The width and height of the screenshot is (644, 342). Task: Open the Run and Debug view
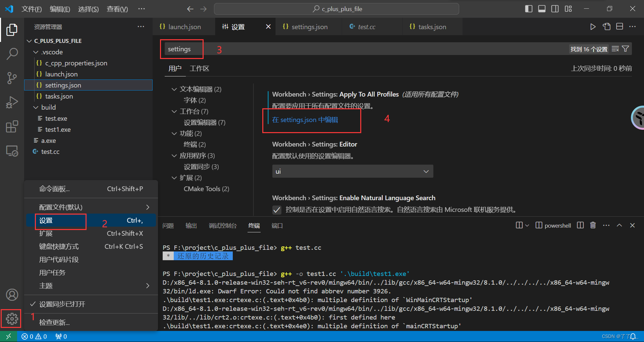coord(12,102)
